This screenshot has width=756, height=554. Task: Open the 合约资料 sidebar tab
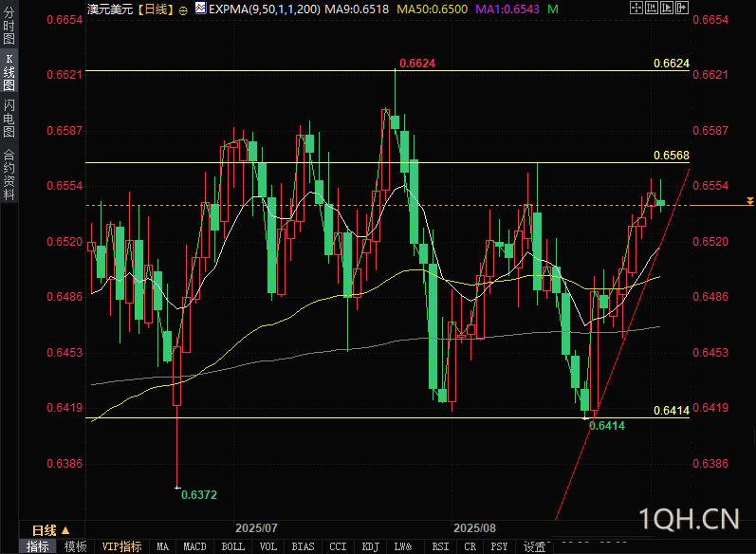click(9, 174)
